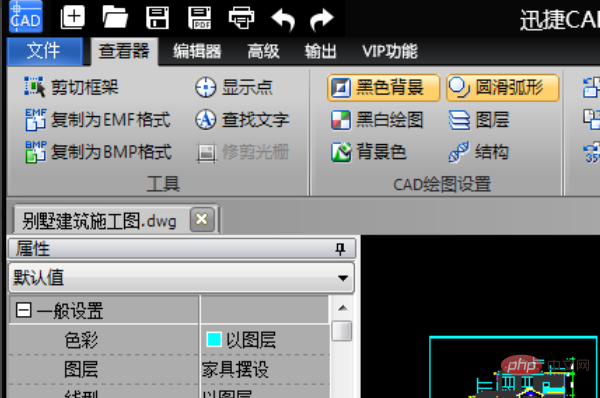600x398 pixels.
Task: Click the 属性 panel title bar
Action: pos(182,249)
